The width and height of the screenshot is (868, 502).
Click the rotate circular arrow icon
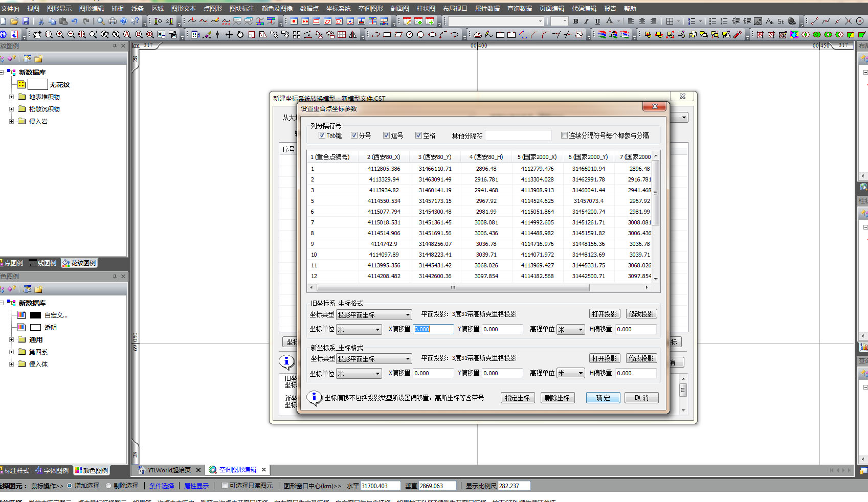[240, 34]
